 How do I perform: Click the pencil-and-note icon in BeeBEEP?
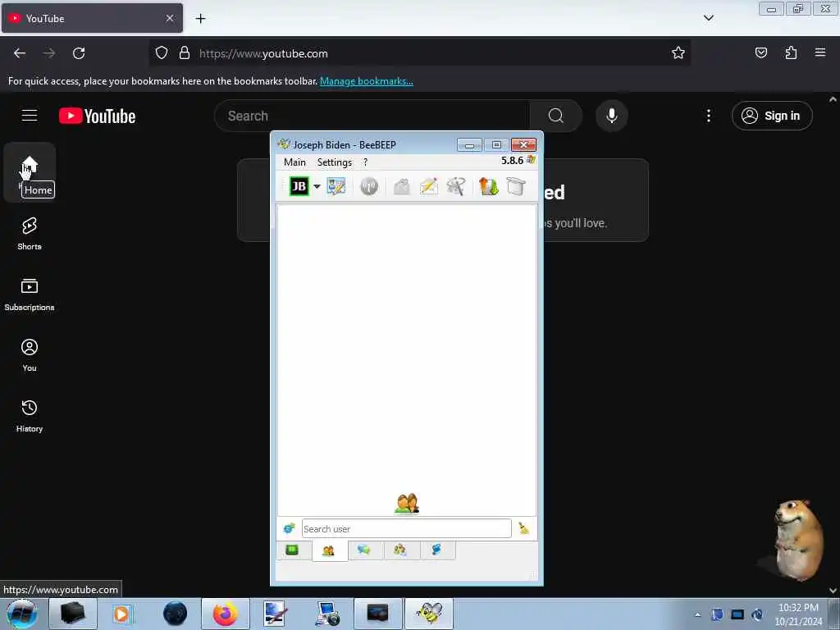[429, 186]
